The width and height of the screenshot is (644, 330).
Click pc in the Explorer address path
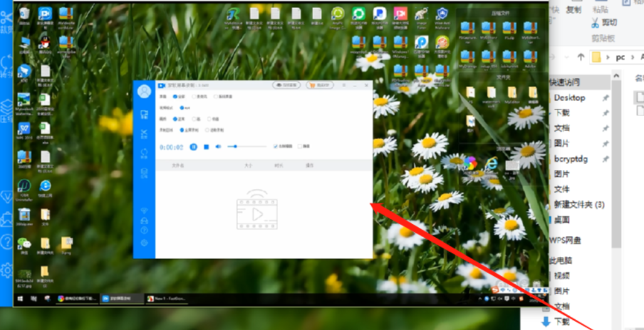620,57
